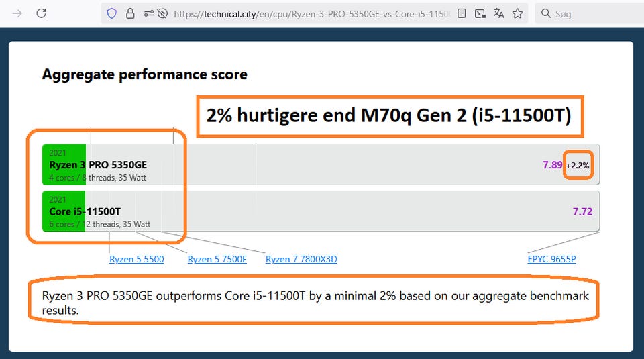Screen dimensions: 644x359
Task: Open the Ryzen 5 5500 link
Action: point(136,259)
